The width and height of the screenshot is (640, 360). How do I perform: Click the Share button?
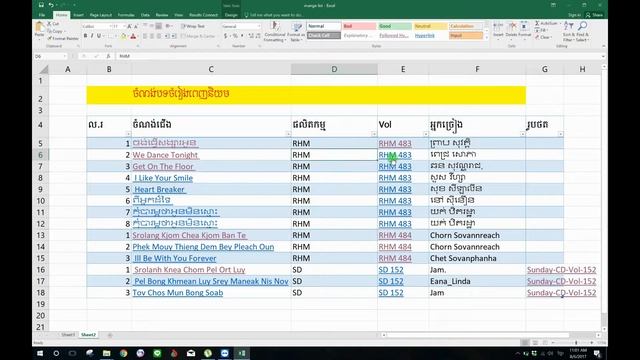594,15
